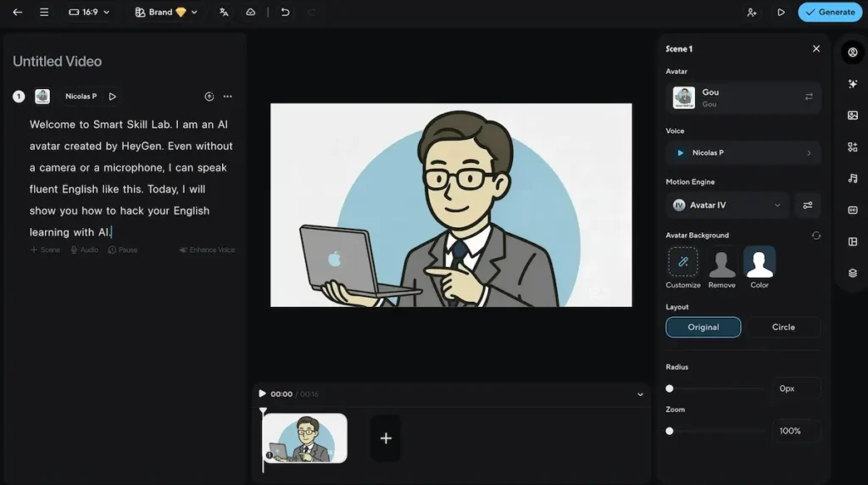Open elements shapes sidebar icon
This screenshot has width=868, height=485.
pos(853,148)
